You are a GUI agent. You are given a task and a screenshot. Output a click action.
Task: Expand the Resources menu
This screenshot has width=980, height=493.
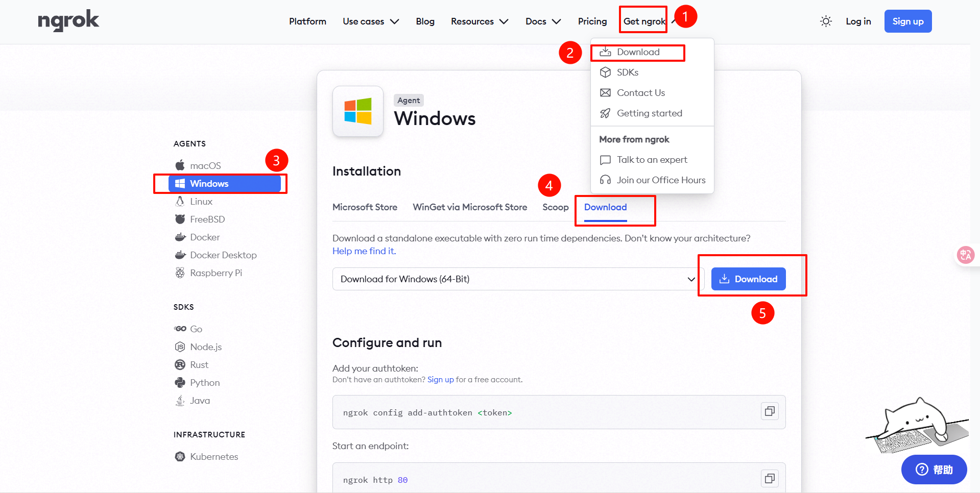click(x=480, y=21)
